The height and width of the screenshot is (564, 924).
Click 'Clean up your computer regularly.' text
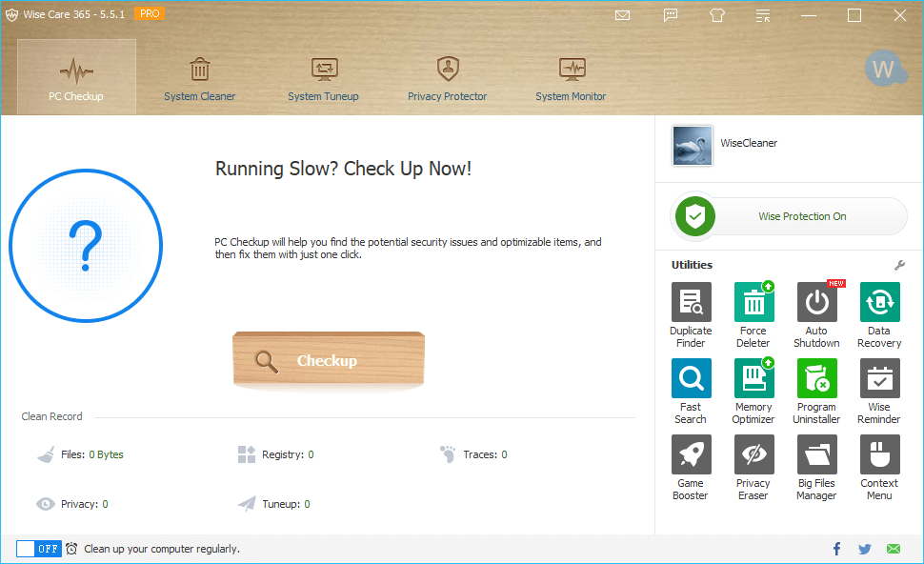(x=162, y=549)
